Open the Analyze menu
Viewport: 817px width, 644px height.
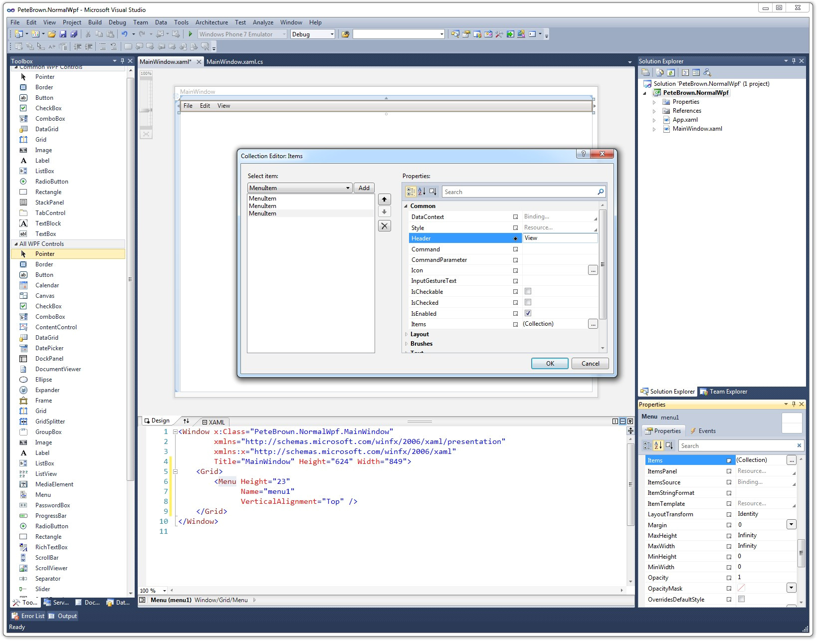[263, 22]
